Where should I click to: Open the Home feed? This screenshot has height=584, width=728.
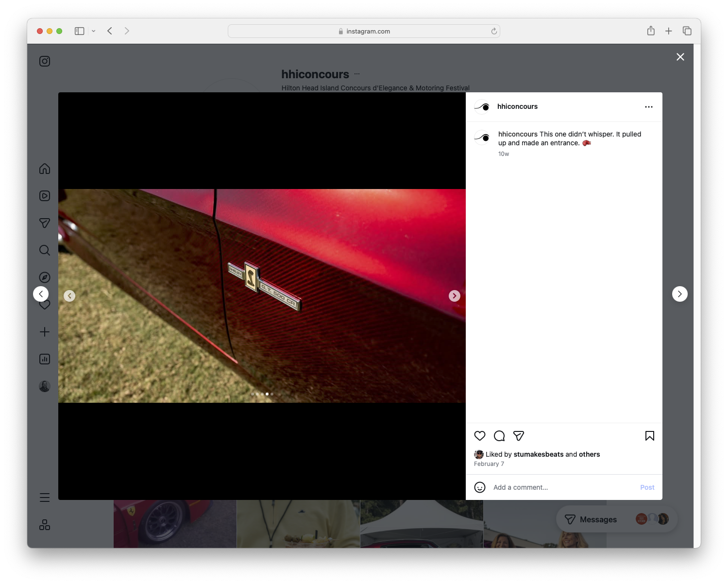click(44, 169)
